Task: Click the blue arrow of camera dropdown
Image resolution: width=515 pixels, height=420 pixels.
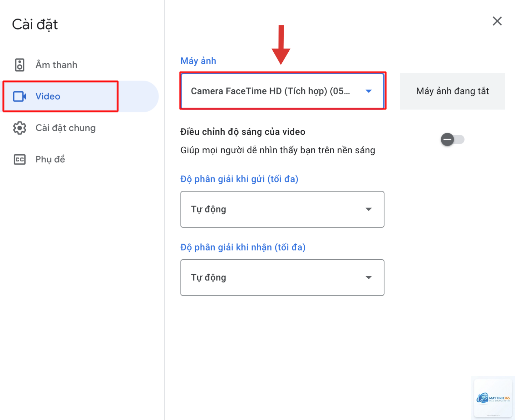Action: (x=368, y=91)
